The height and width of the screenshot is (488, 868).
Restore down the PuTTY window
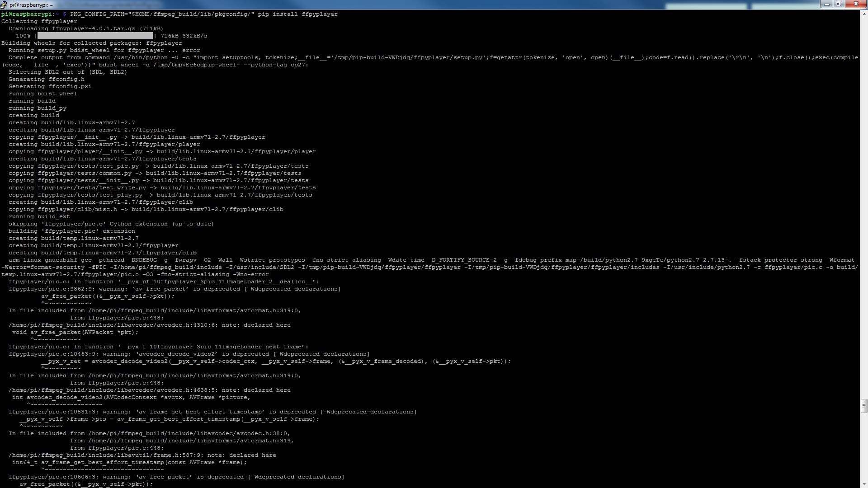point(838,4)
